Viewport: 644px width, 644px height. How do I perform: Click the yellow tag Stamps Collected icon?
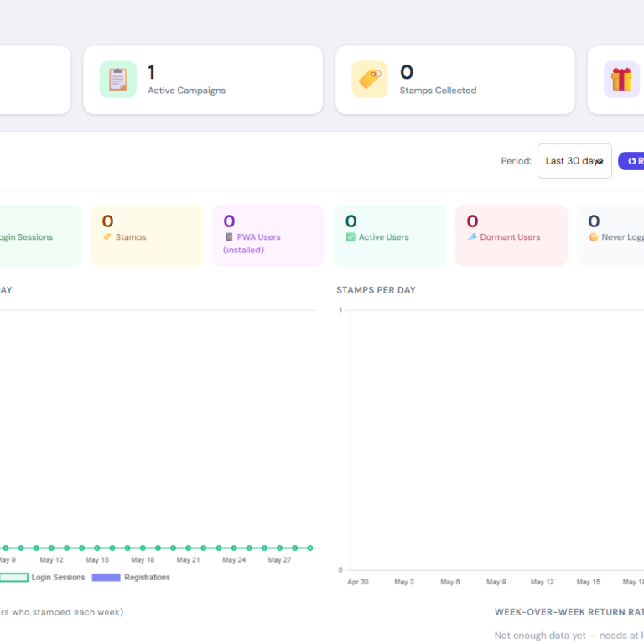tap(370, 80)
